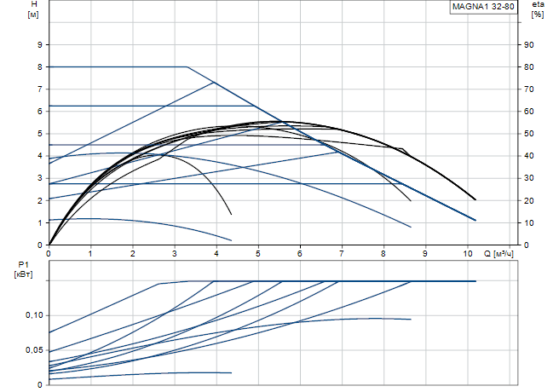This screenshot has height=392, width=559.
Task: Click the 5 tick on H axis
Action: tap(40, 134)
